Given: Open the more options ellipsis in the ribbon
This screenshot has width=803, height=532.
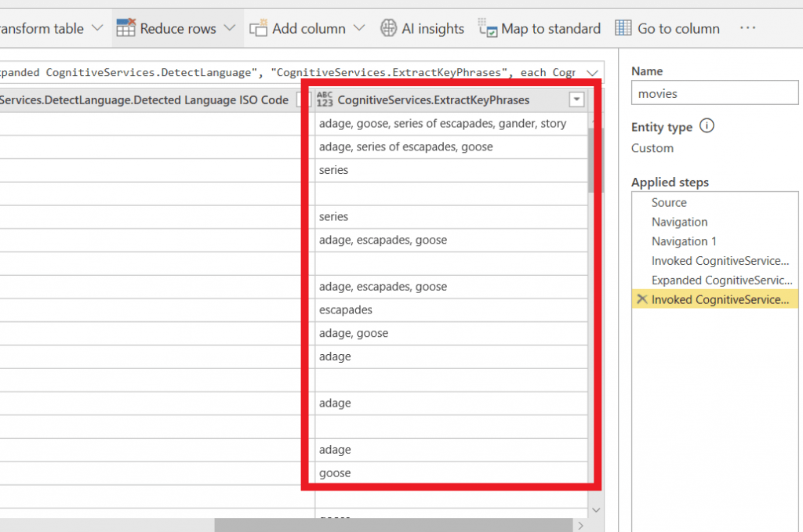Looking at the screenshot, I should coord(747,27).
